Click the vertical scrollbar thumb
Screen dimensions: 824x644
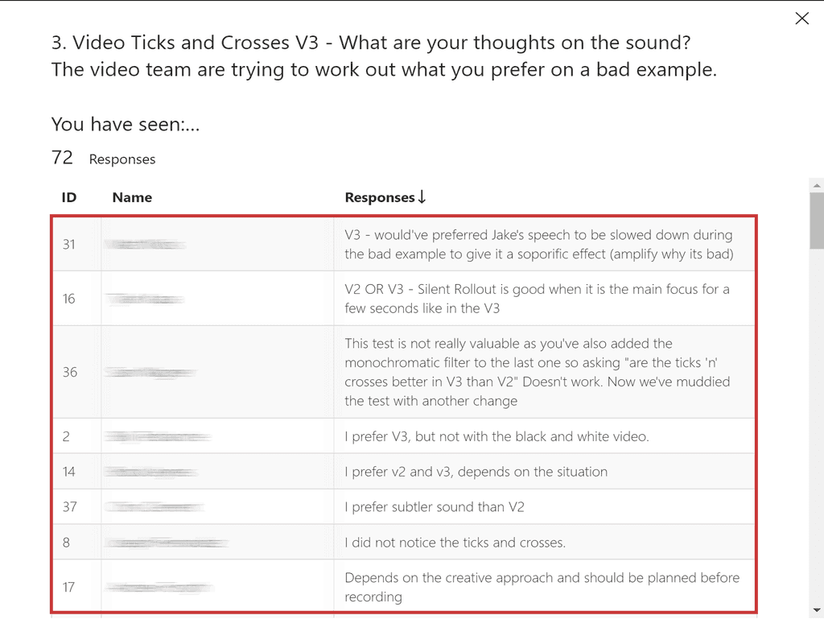pos(817,221)
